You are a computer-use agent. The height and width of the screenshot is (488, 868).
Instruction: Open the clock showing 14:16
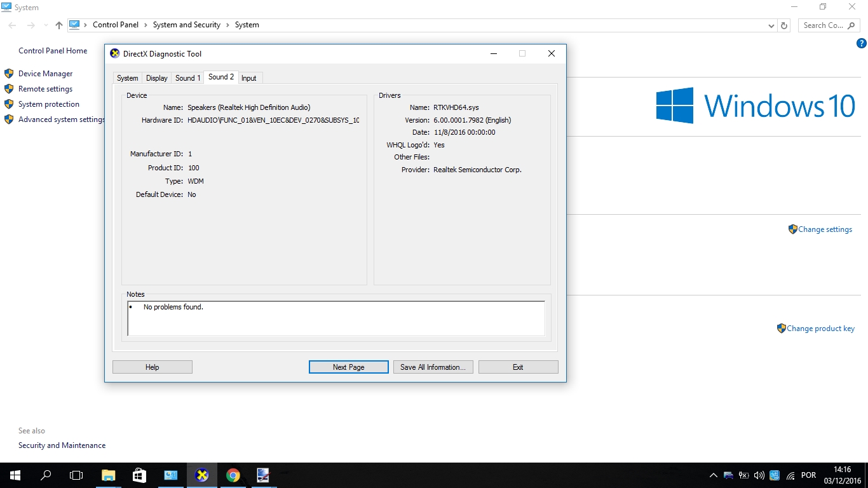pyautogui.click(x=843, y=475)
